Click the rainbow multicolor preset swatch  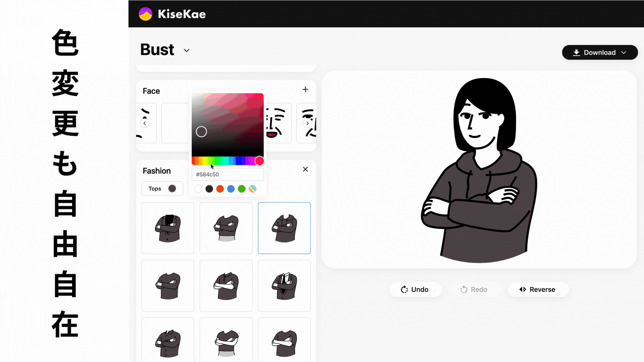coord(252,189)
